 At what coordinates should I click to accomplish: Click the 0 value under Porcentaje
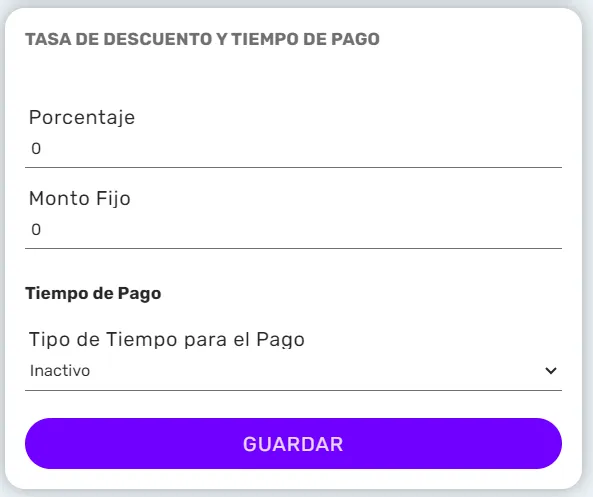[36, 149]
